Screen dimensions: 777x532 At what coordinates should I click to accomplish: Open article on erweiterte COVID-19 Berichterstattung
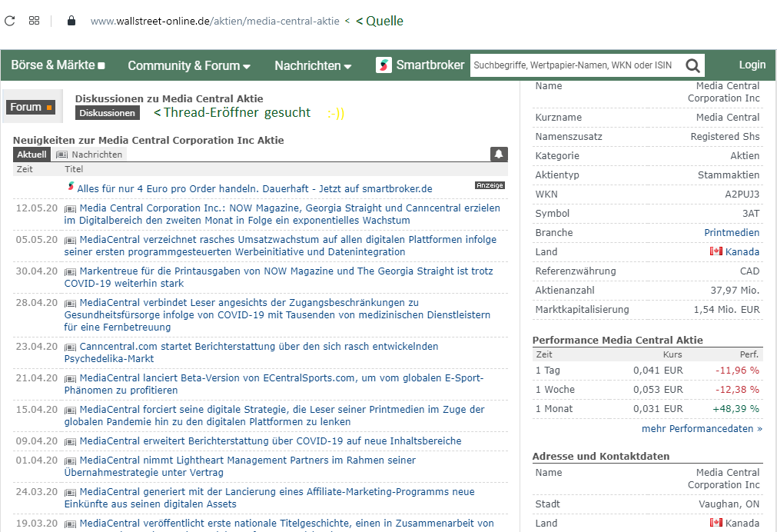click(271, 441)
